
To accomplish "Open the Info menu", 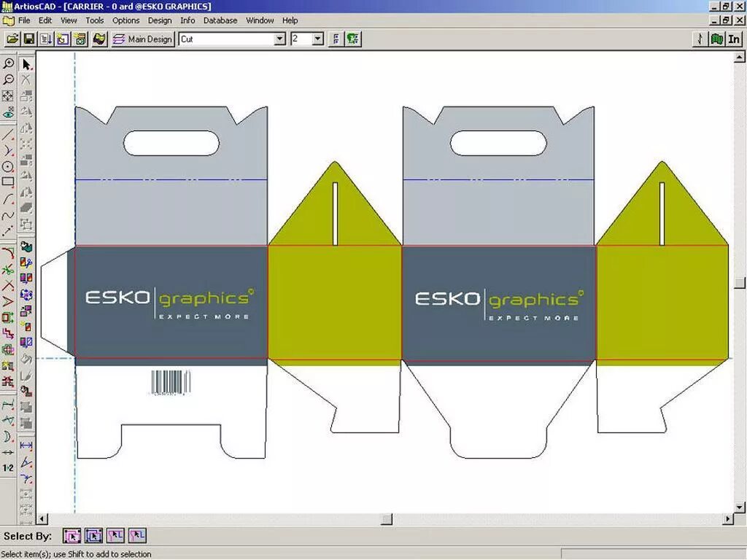I will click(187, 20).
